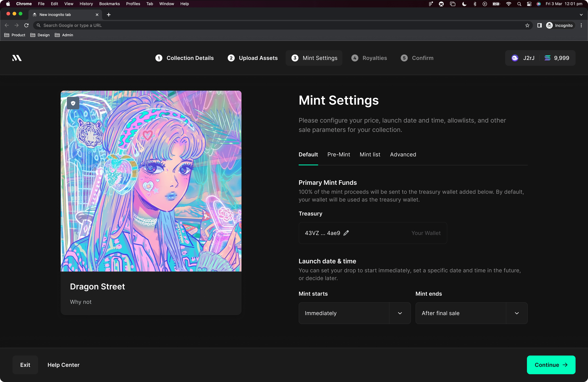Click the shield badge on collection artwork
The image size is (588, 382).
tap(73, 103)
